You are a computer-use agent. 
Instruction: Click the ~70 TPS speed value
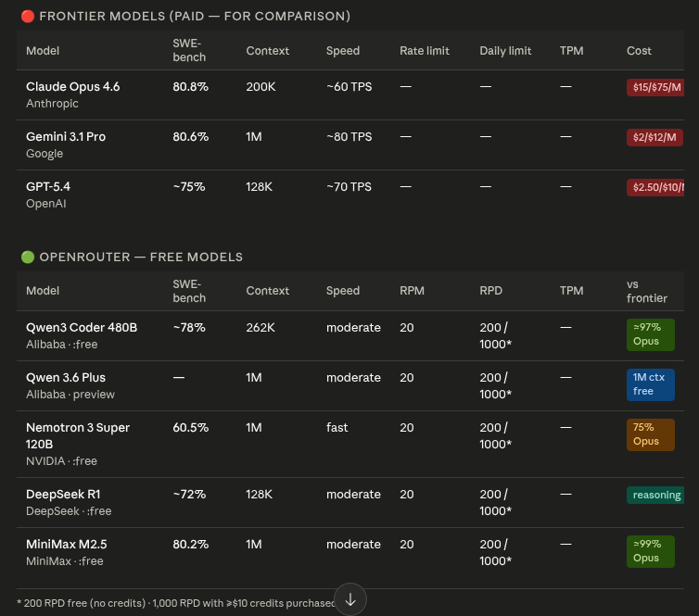pos(349,186)
